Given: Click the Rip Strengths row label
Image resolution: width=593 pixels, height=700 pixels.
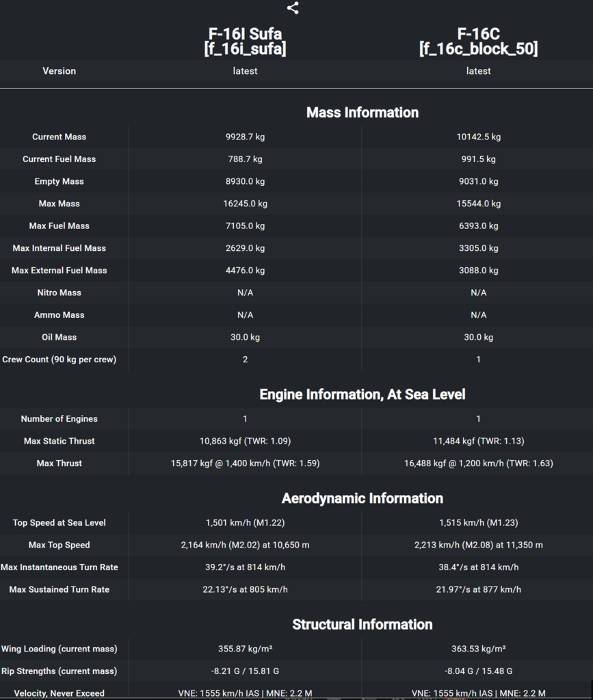Looking at the screenshot, I should [60, 671].
